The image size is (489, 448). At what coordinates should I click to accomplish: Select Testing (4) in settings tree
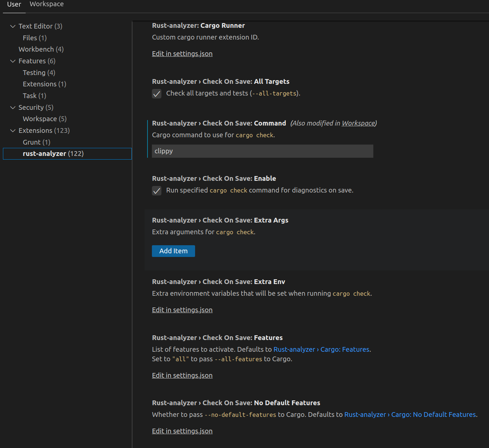pos(39,73)
